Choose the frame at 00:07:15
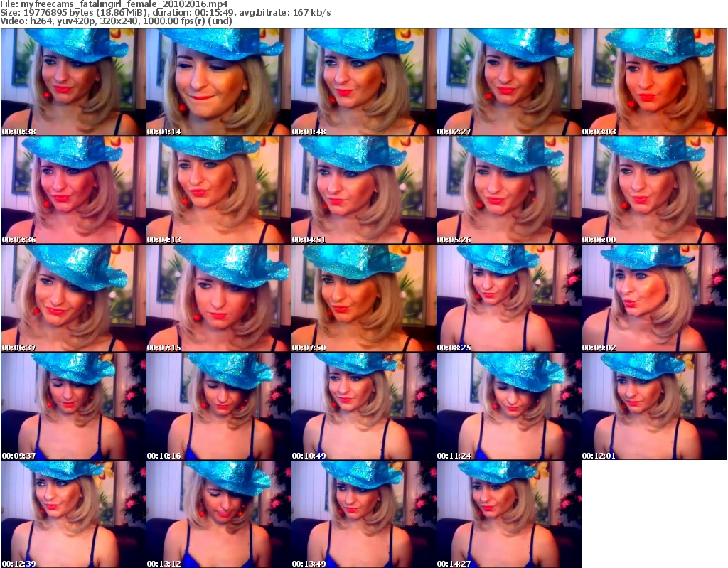Screen dimensions: 728x568 pyautogui.click(x=219, y=298)
